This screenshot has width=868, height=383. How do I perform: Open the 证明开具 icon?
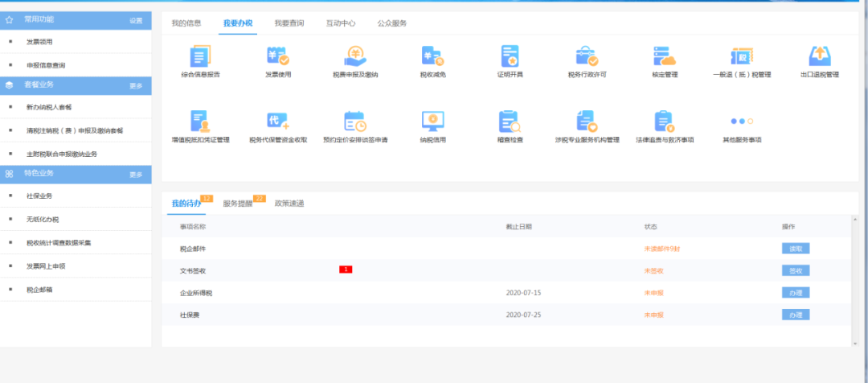click(510, 56)
